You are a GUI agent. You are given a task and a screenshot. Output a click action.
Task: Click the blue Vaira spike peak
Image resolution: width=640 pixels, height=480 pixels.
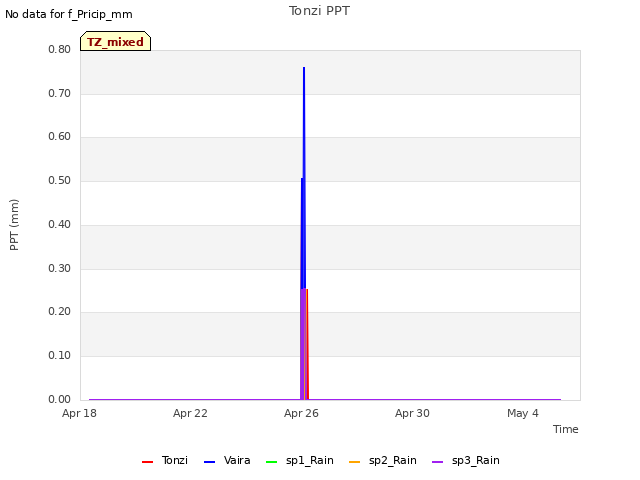[x=304, y=69]
